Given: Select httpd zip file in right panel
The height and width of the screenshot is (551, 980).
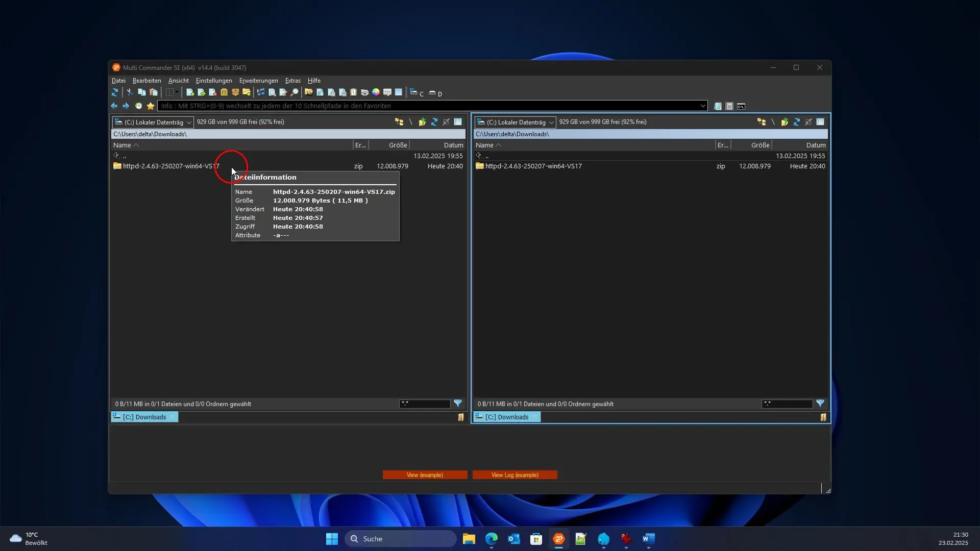Looking at the screenshot, I should pos(650,166).
